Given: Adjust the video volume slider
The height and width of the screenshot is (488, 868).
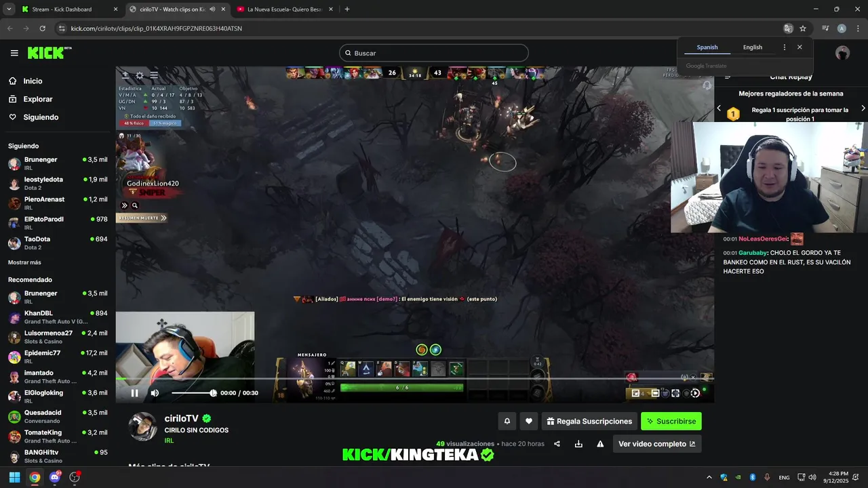Looking at the screenshot, I should pos(194,393).
